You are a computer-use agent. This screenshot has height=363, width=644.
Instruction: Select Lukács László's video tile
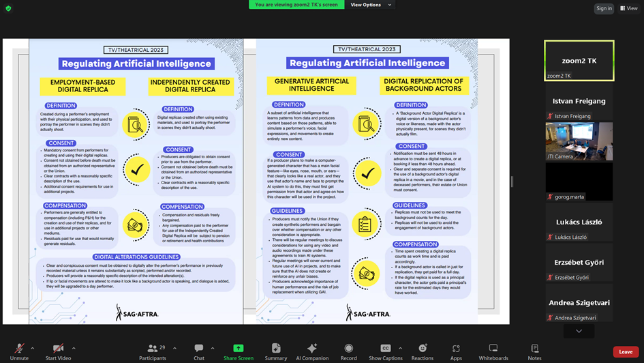[x=579, y=222]
